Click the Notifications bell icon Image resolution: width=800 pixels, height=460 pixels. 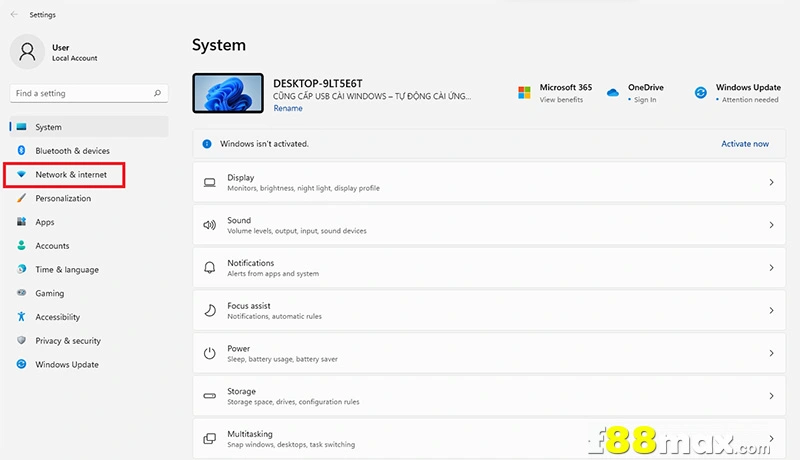click(210, 268)
